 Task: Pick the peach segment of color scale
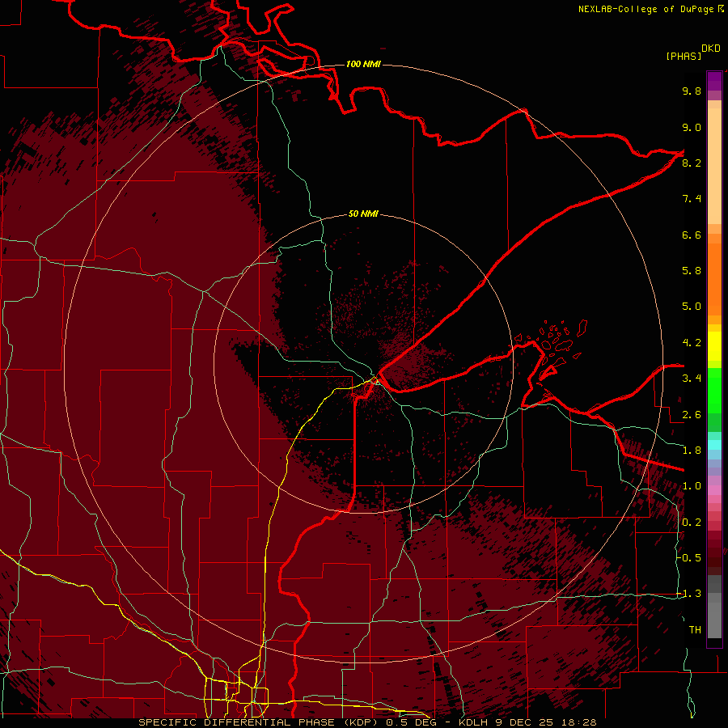tap(714, 163)
